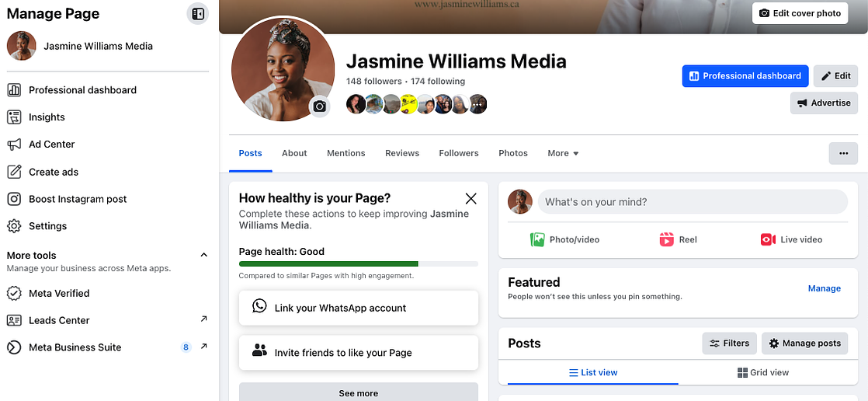Click the Edit page button
Viewport: 868px width, 401px height.
pyautogui.click(x=835, y=76)
